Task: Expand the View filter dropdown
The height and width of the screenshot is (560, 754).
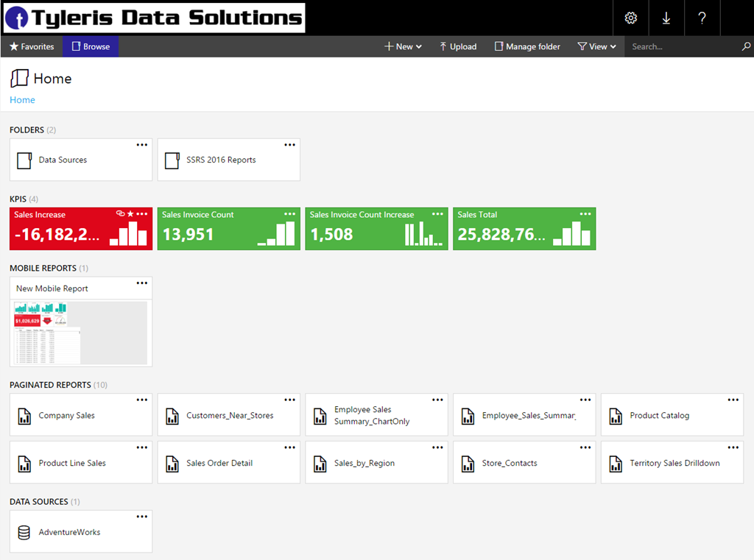Action: click(x=597, y=46)
